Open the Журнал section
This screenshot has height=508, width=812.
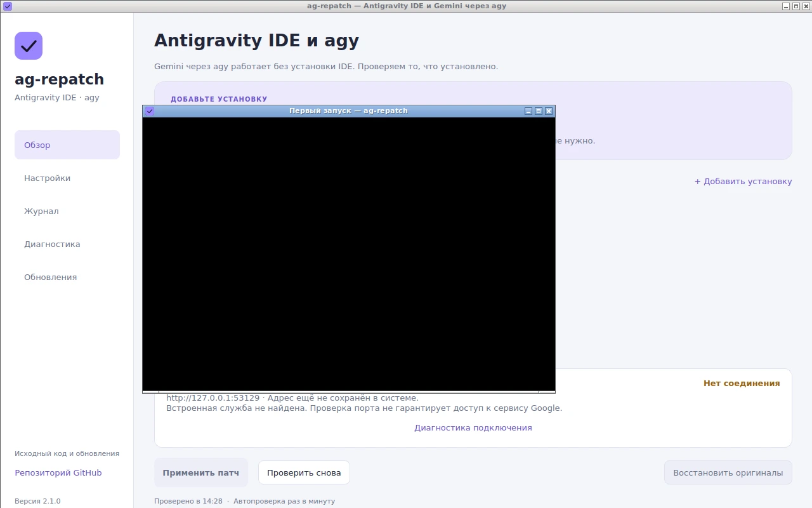(67, 211)
